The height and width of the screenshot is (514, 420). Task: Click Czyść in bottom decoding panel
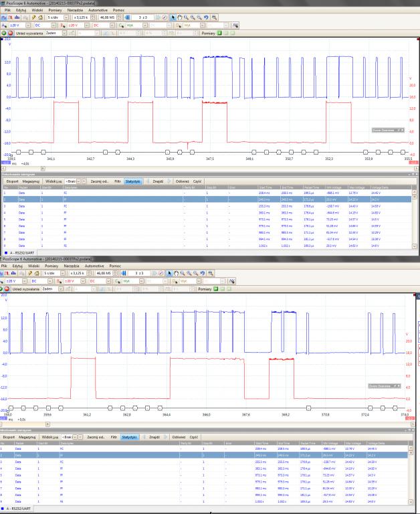coord(194,437)
